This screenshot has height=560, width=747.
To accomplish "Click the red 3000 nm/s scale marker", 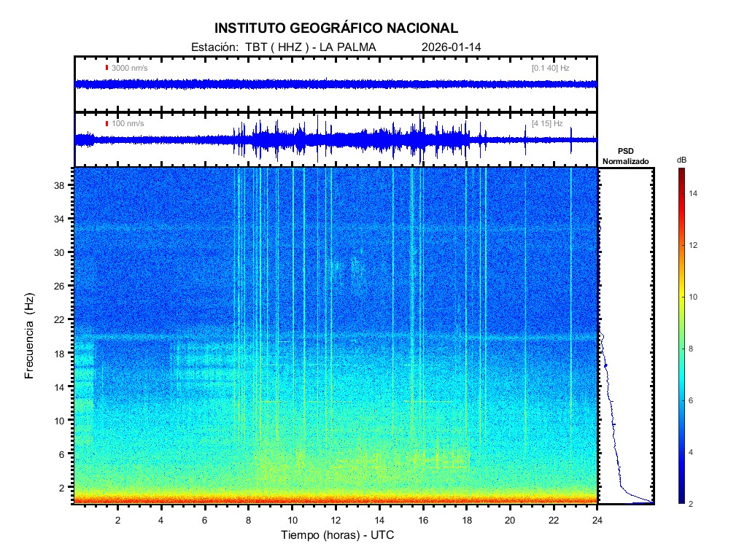I will [x=107, y=68].
